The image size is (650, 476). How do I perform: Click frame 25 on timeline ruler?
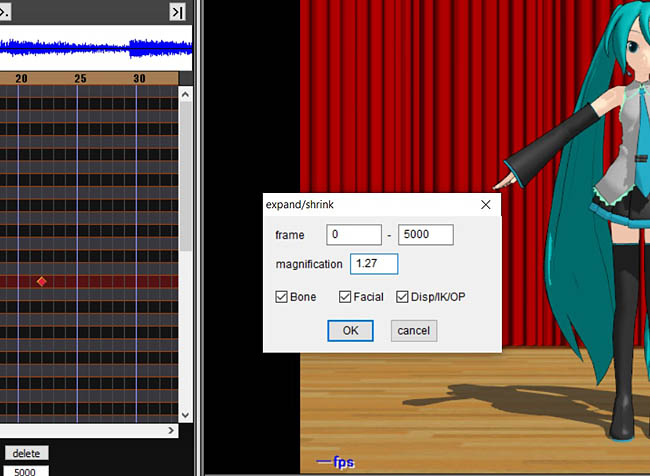pyautogui.click(x=80, y=78)
